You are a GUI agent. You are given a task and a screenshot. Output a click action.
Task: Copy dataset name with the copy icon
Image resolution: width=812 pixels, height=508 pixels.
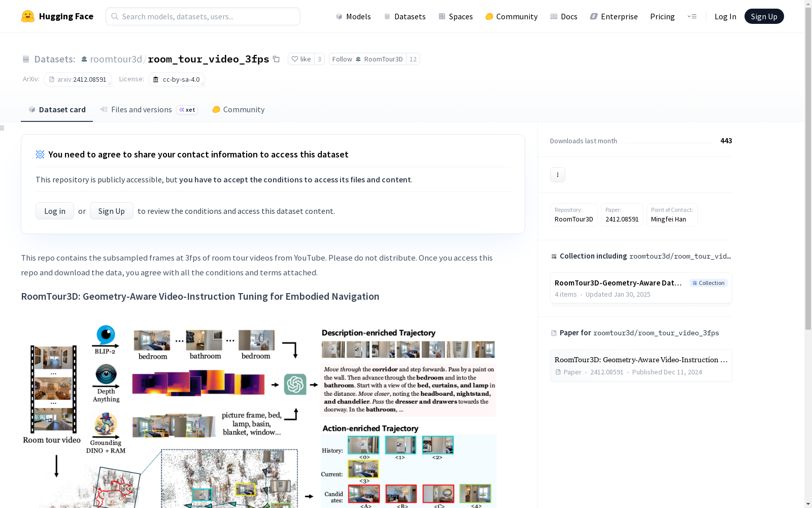point(276,59)
